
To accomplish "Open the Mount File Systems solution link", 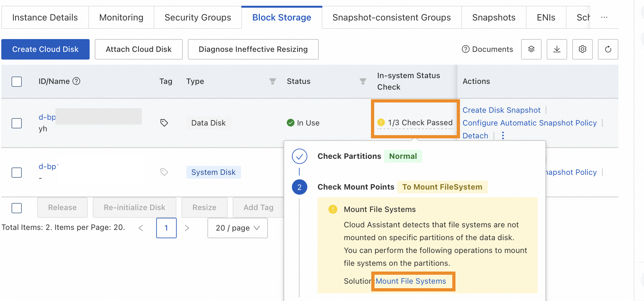I will (x=411, y=281).
